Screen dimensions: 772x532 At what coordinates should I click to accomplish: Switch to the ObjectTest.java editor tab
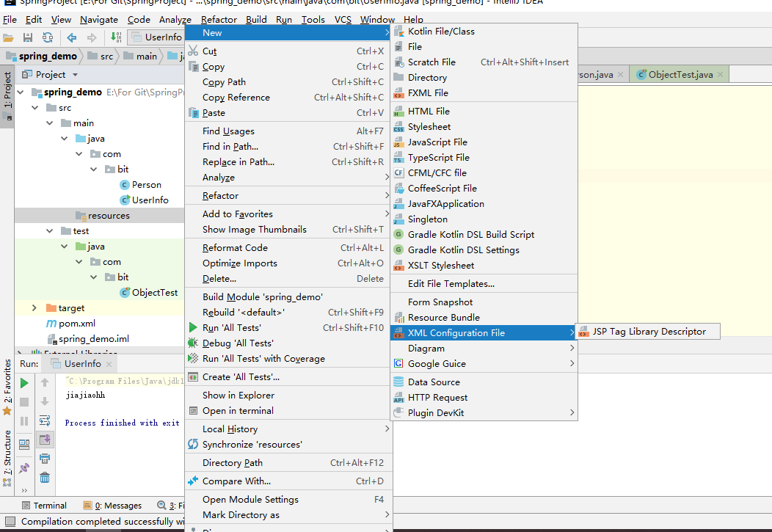click(680, 74)
